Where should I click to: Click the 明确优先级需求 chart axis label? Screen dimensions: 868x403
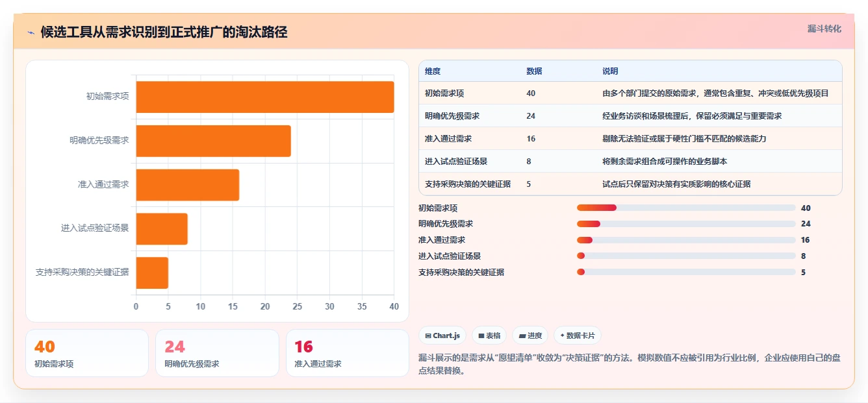point(99,141)
